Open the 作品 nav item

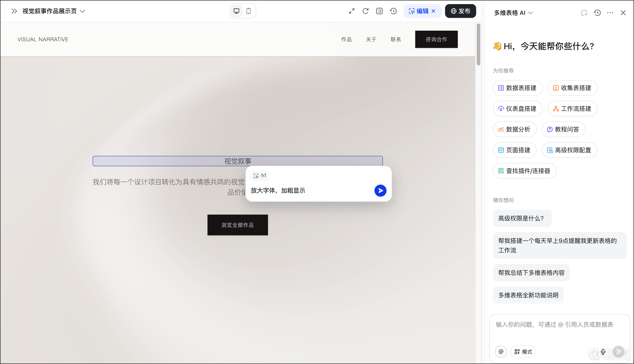coord(346,39)
